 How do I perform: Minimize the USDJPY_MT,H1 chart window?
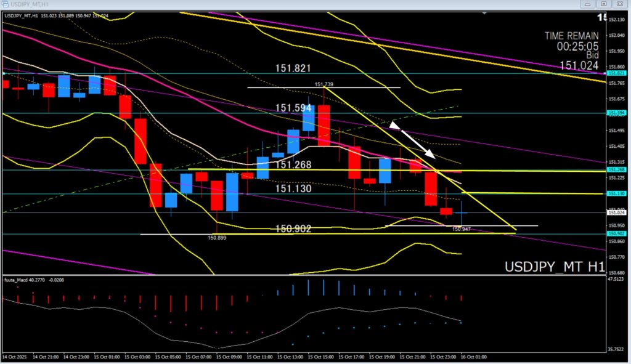click(588, 4)
